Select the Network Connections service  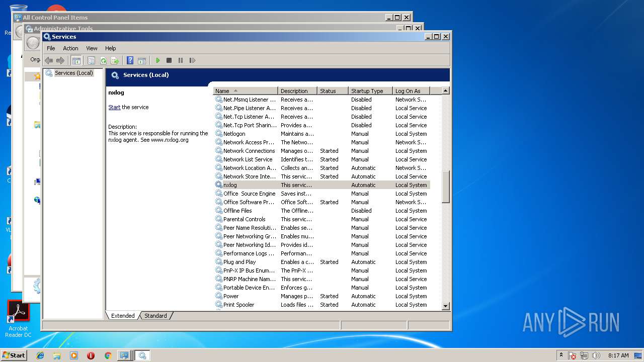coord(322,151)
